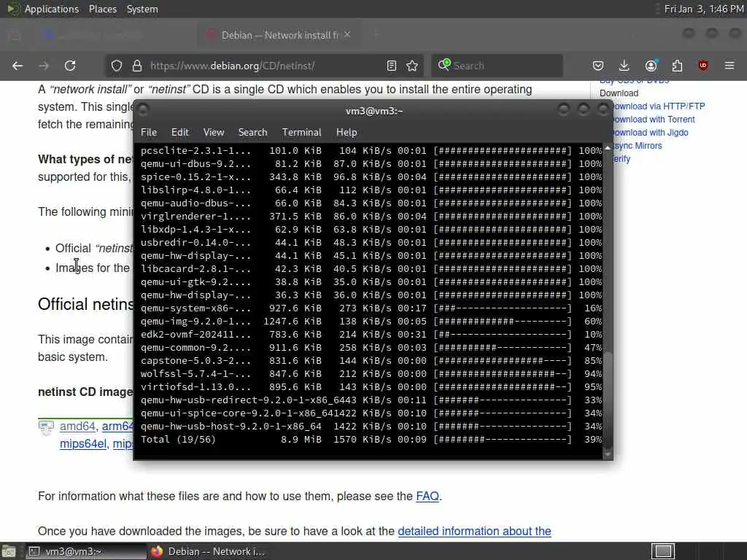The image size is (747, 560).
Task: Toggle reader view icon in address bar
Action: [392, 66]
